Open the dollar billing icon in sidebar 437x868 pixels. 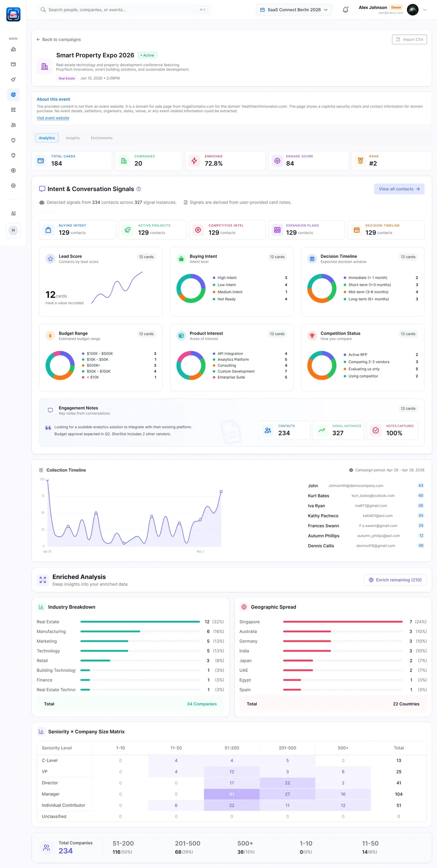click(13, 170)
